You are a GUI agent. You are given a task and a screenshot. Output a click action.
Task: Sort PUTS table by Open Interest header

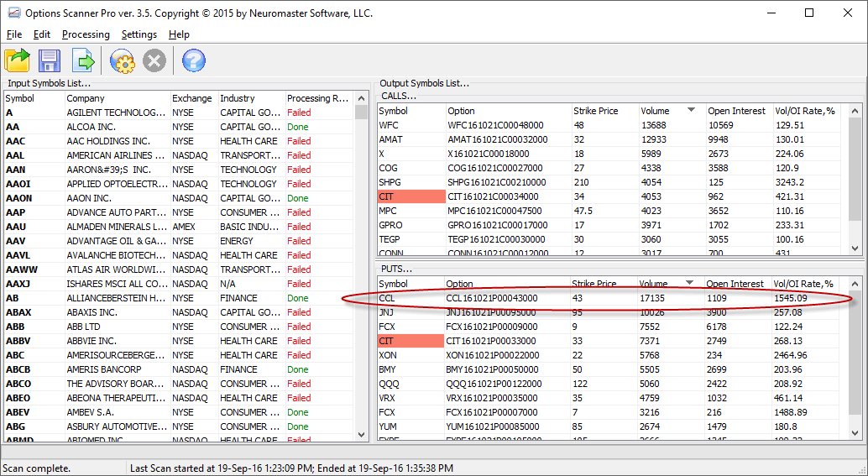[737, 284]
